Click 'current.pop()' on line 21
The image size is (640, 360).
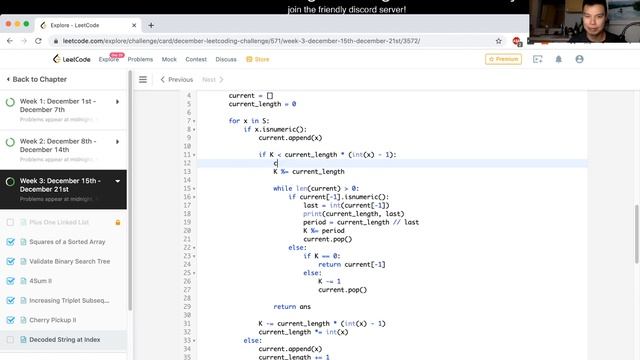click(327, 239)
